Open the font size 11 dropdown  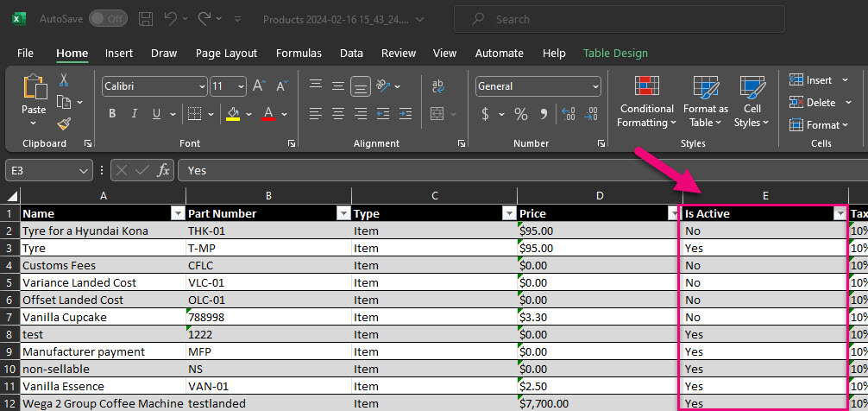tap(241, 86)
